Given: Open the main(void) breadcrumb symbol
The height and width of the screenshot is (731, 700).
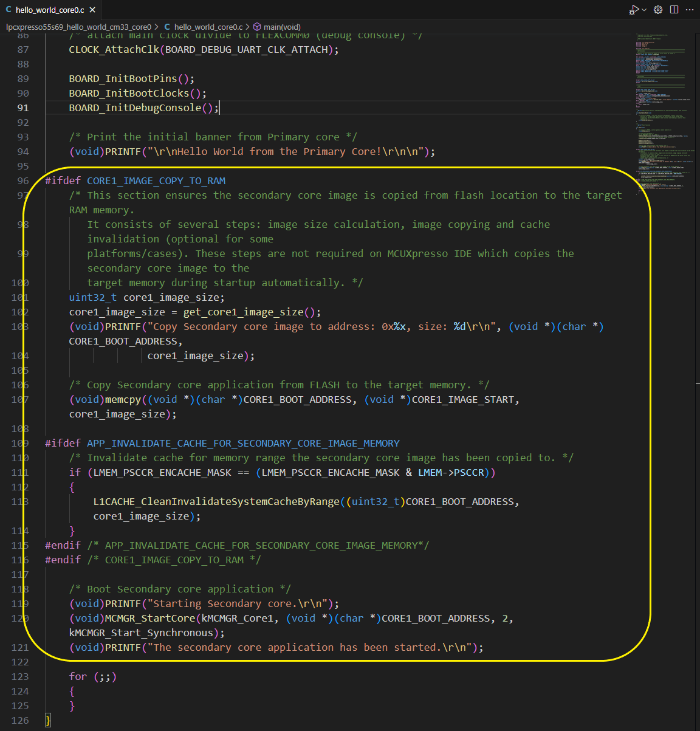Looking at the screenshot, I should [281, 27].
